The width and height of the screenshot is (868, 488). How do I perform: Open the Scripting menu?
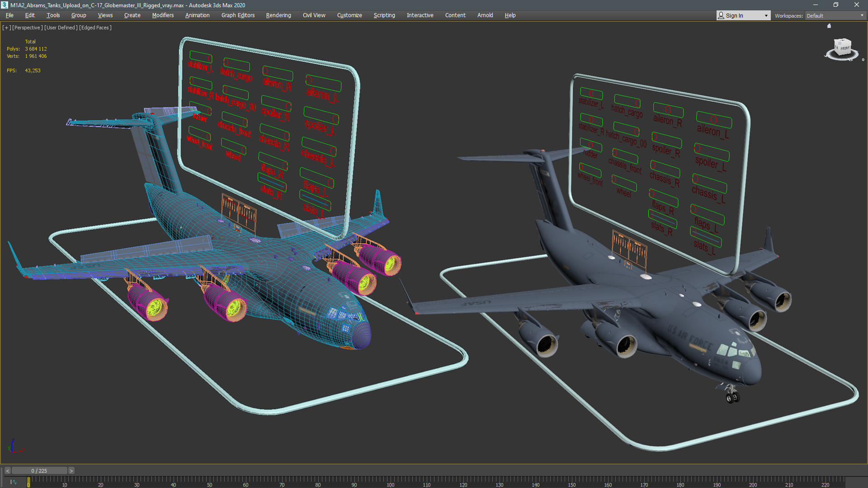tap(384, 15)
